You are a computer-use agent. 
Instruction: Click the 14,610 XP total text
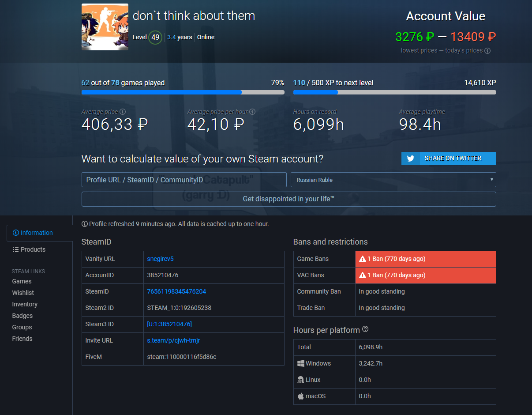click(480, 83)
